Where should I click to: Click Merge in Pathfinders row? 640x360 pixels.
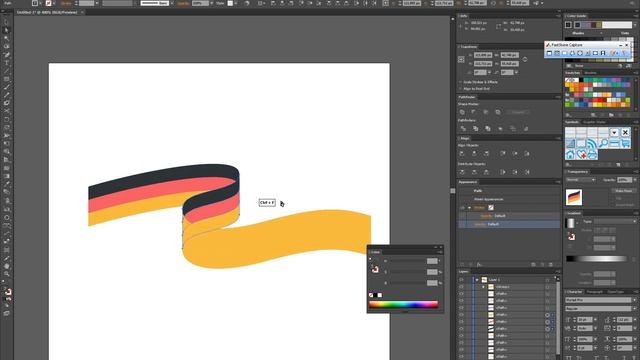488,129
